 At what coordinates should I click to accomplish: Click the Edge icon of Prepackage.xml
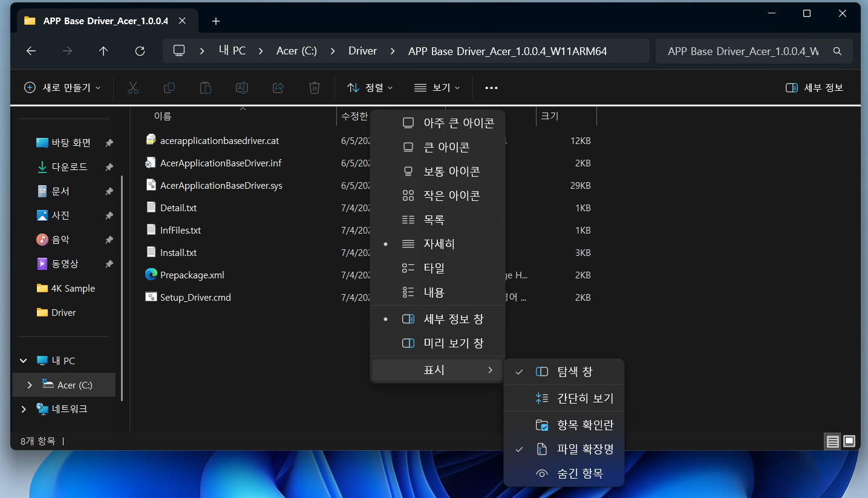[151, 275]
